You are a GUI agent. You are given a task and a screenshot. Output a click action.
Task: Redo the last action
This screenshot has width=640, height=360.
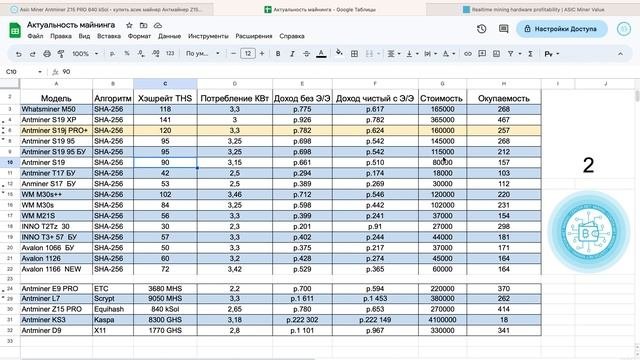coord(33,53)
